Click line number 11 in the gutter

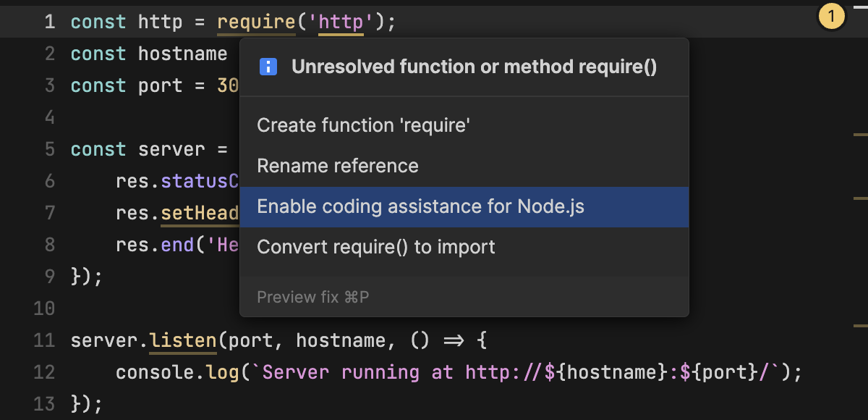[x=44, y=340]
